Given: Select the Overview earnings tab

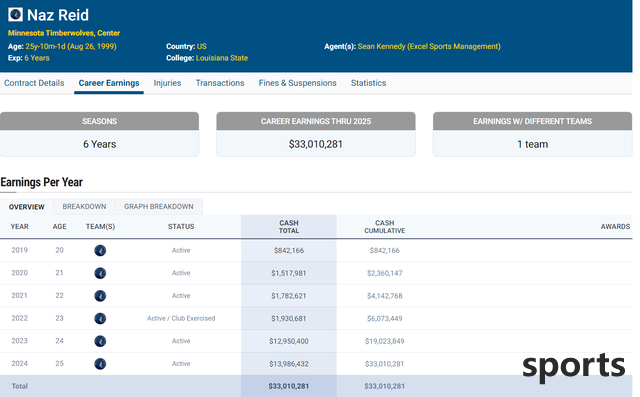Looking at the screenshot, I should click(27, 207).
